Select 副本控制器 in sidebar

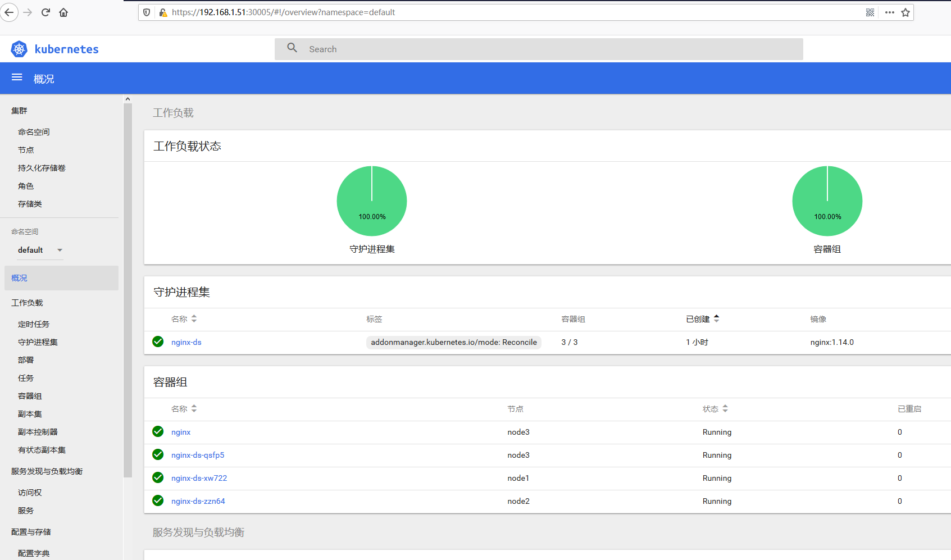38,432
